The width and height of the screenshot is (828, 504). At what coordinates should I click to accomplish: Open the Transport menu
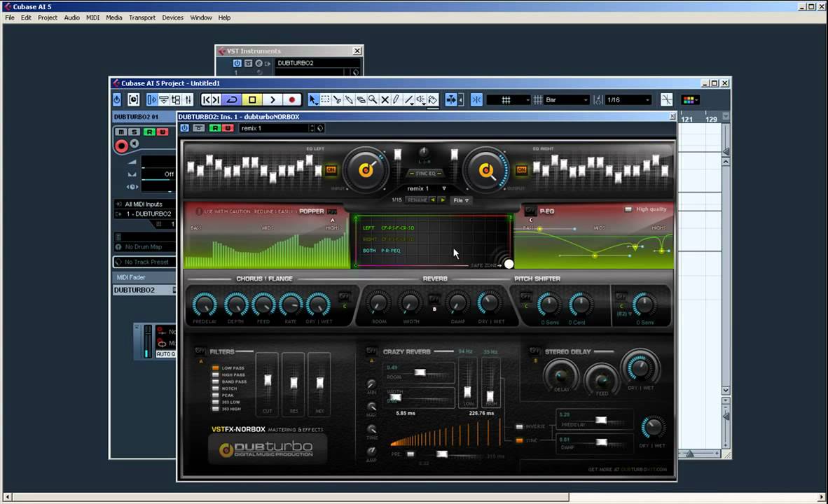[x=142, y=17]
